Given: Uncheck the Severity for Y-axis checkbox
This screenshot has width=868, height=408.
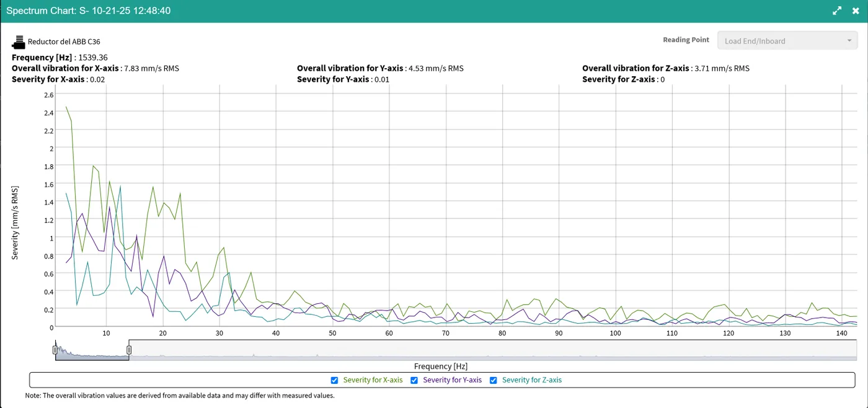Looking at the screenshot, I should tap(415, 380).
